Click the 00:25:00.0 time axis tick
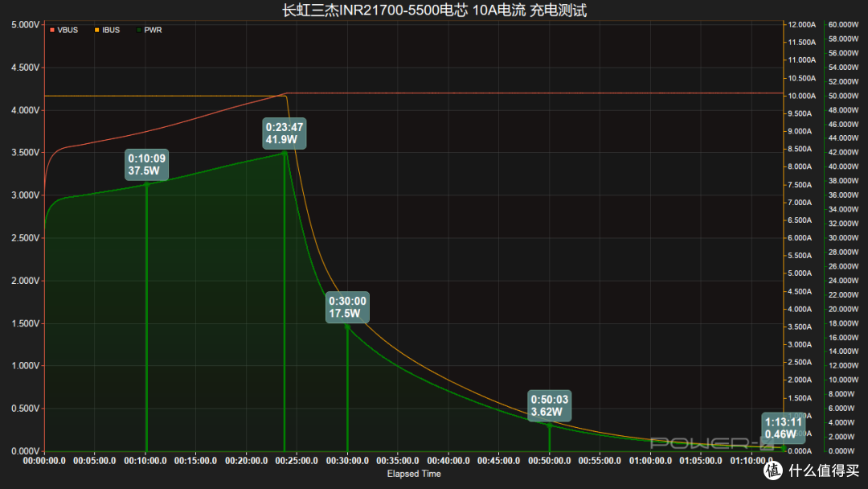The image size is (868, 489). tap(297, 461)
